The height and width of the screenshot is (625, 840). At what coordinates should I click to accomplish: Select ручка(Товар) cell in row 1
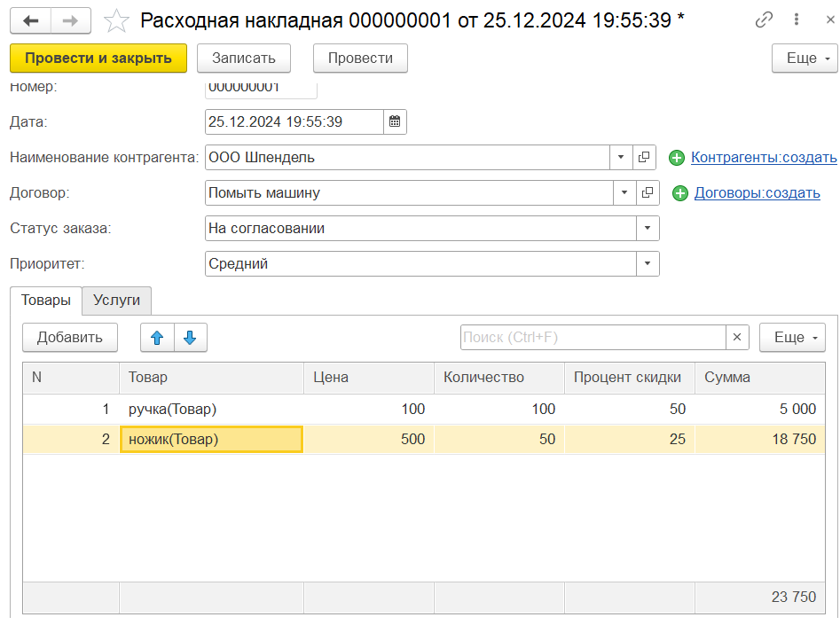point(212,410)
